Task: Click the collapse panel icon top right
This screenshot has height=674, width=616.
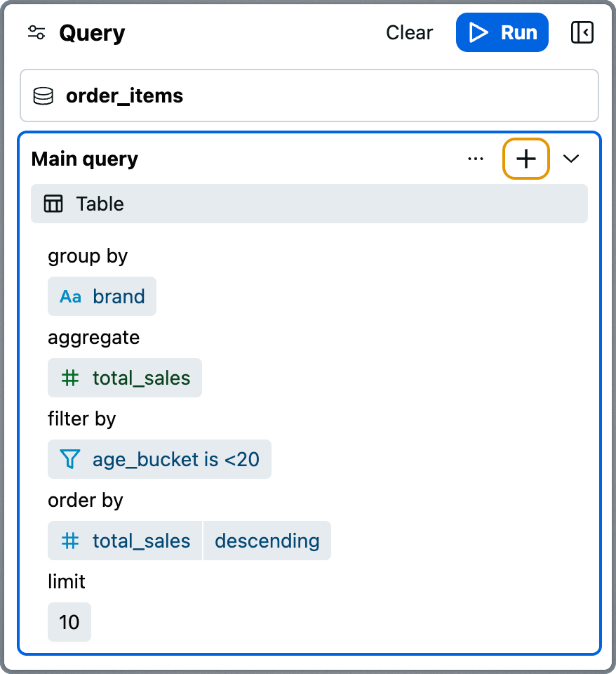Action: tap(582, 32)
